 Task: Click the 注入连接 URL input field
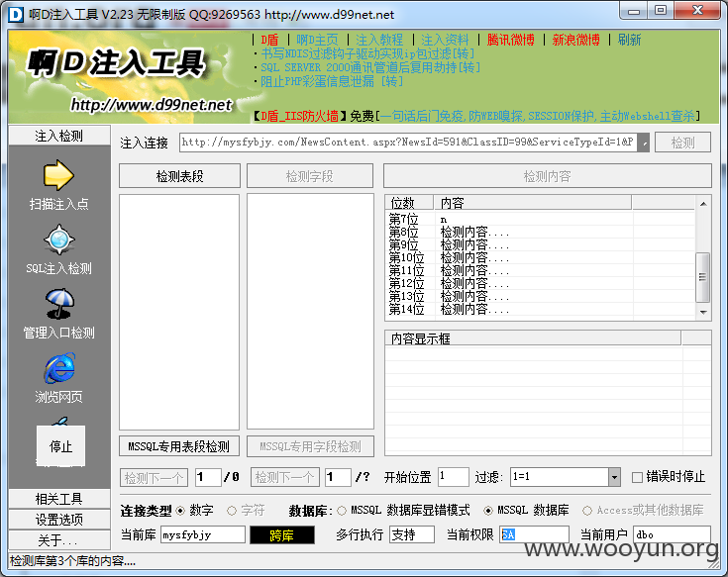click(x=408, y=143)
